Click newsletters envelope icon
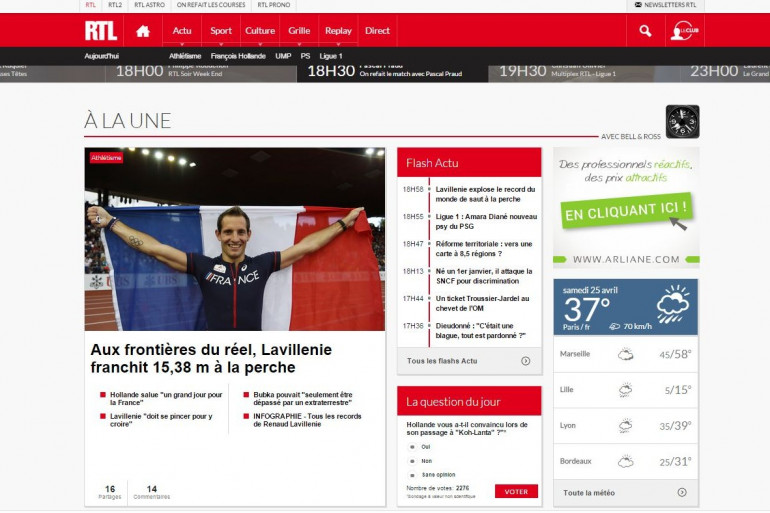This screenshot has width=770, height=513. 638,5
